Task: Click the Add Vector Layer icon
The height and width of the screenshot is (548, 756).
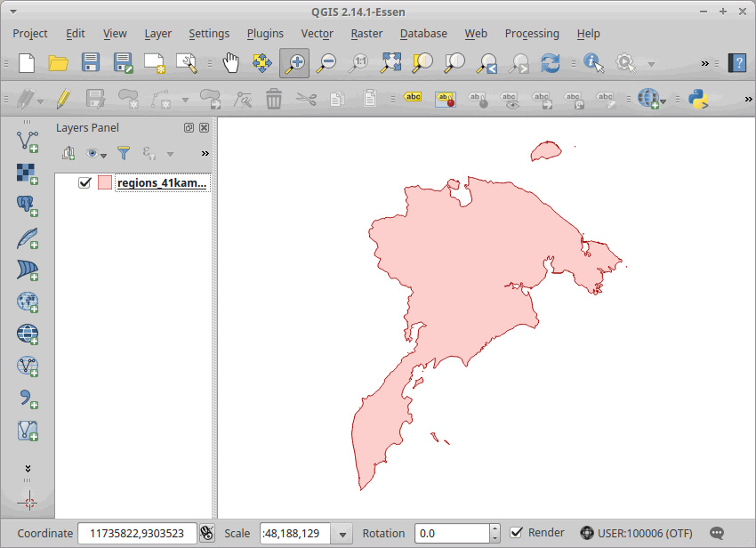Action: click(28, 140)
